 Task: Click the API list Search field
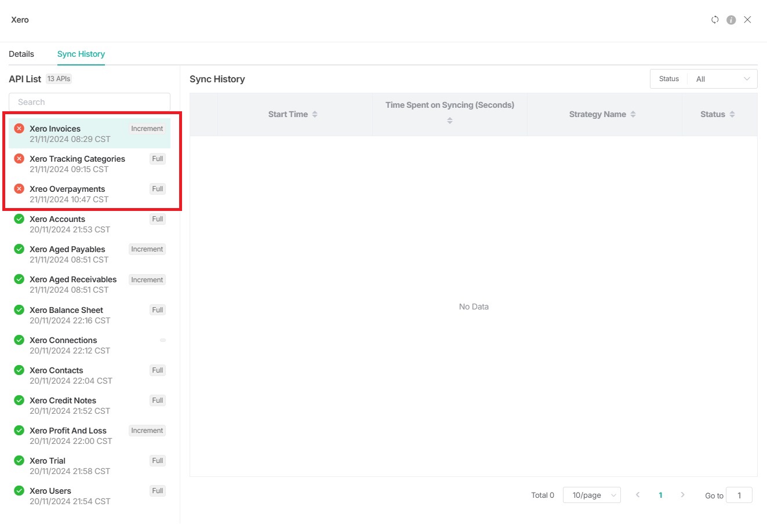tap(89, 102)
